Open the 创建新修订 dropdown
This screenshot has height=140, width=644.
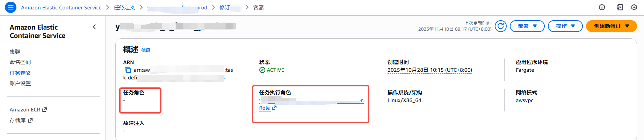(611, 26)
